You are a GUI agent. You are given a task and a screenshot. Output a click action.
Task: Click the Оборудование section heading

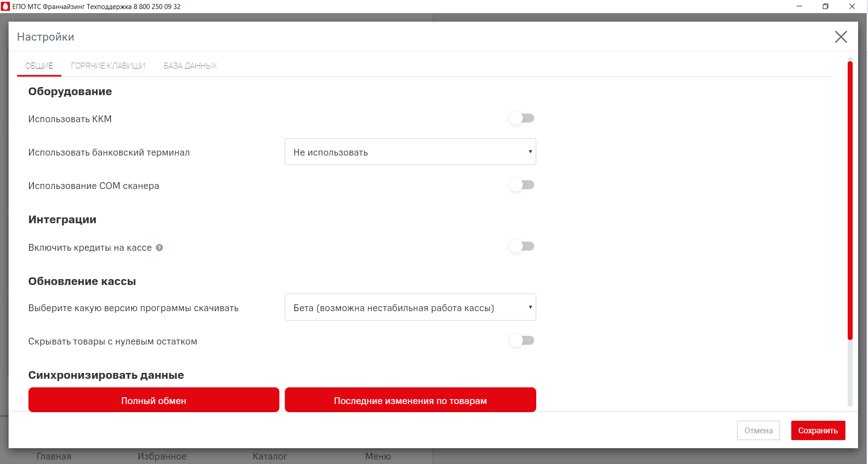point(70,92)
